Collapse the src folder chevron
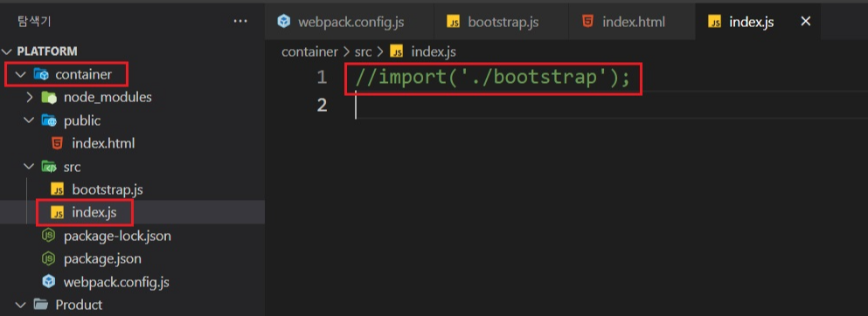Image resolution: width=868 pixels, height=316 pixels. pyautogui.click(x=30, y=167)
